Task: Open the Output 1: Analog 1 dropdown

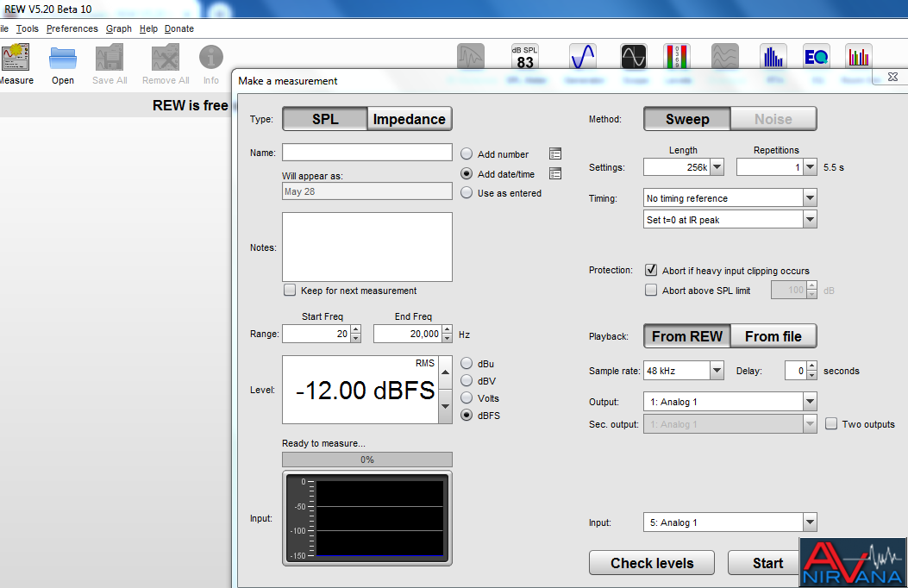Action: click(811, 402)
